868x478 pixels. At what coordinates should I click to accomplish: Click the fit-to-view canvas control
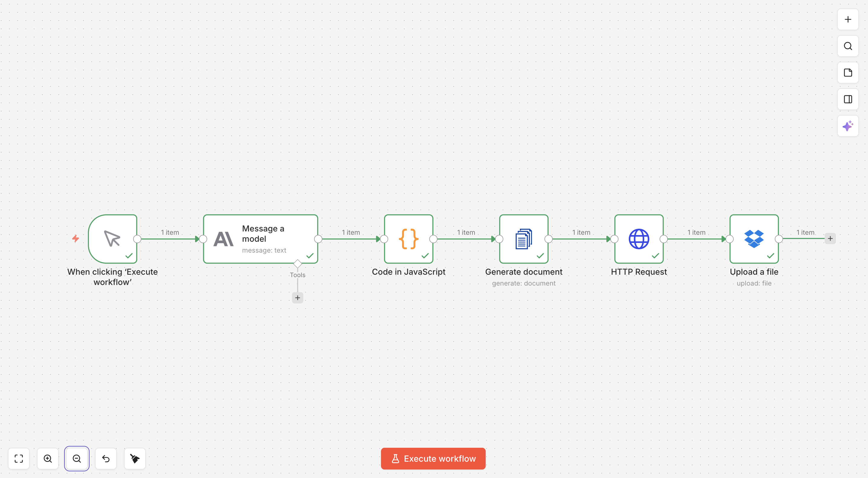tap(18, 458)
